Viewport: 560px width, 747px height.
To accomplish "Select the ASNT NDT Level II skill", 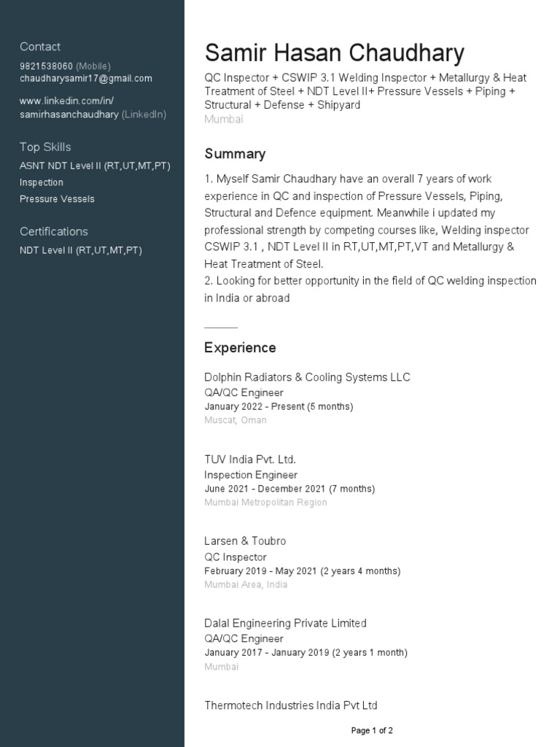I will (x=95, y=166).
